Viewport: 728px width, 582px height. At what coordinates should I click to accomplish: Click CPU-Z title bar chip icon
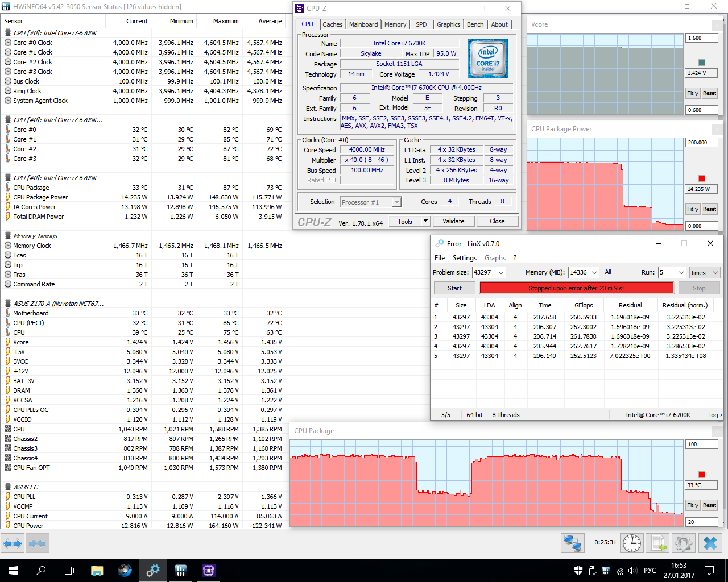pos(299,9)
